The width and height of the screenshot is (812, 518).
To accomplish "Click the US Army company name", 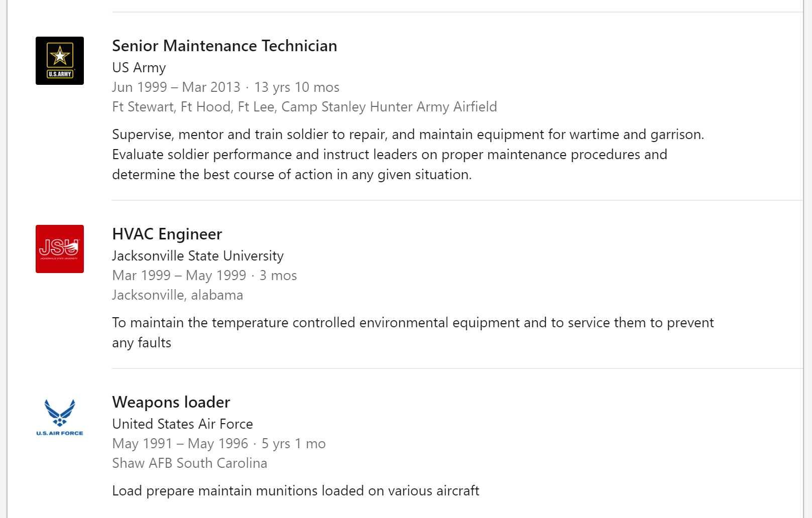I will 139,68.
